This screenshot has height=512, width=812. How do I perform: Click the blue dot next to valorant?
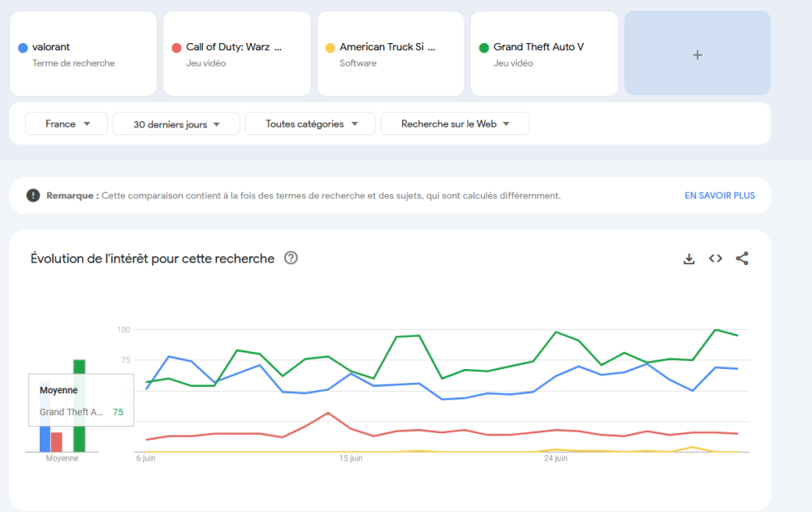(23, 48)
